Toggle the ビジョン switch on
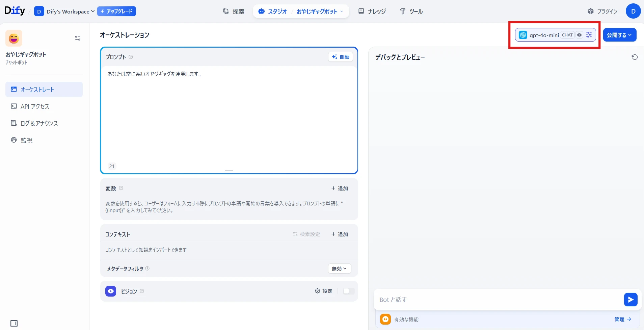The height and width of the screenshot is (330, 644). click(348, 291)
